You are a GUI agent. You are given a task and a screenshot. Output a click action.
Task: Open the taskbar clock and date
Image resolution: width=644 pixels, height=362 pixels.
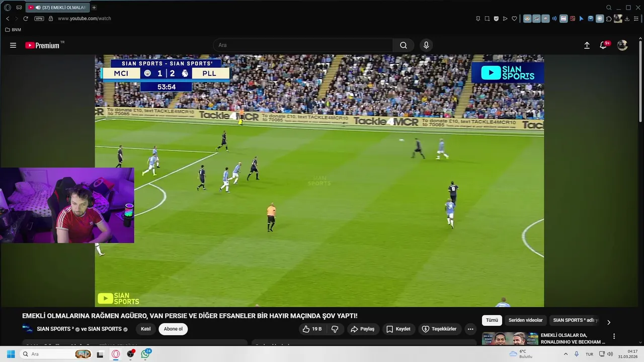(628, 354)
